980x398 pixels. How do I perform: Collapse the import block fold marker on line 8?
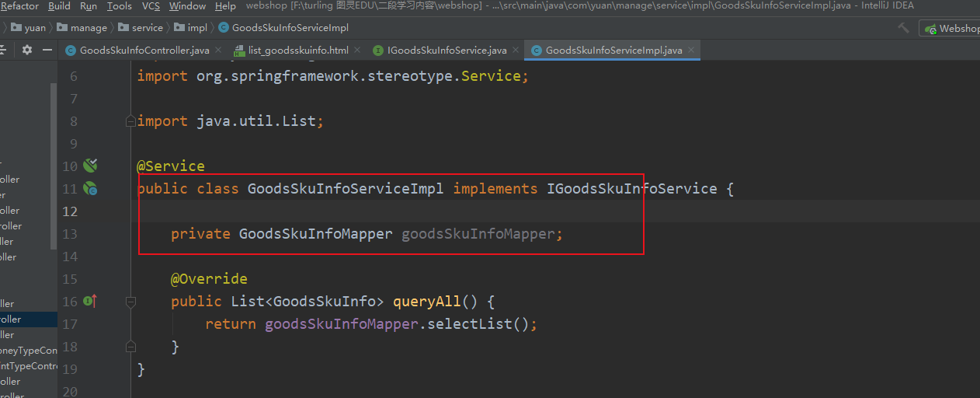click(130, 121)
